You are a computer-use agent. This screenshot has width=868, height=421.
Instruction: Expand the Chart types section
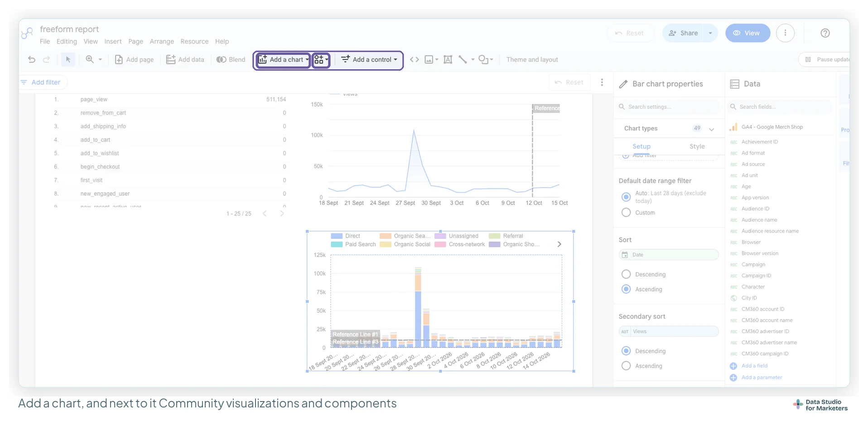point(711,129)
